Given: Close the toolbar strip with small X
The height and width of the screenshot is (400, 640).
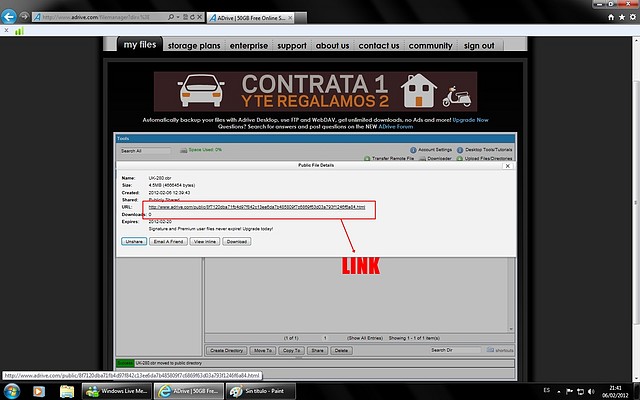Looking at the screenshot, I should click(6, 30).
